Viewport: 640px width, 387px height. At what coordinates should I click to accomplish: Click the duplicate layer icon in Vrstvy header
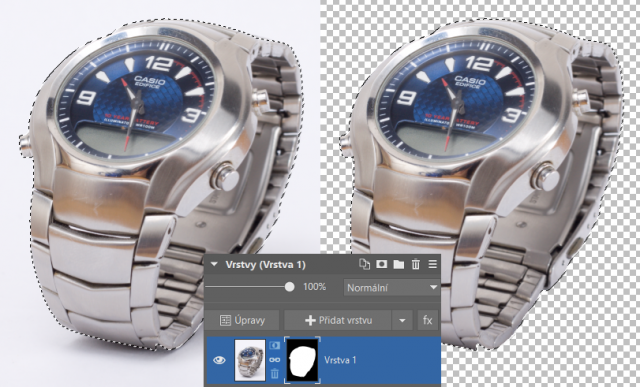coord(364,265)
